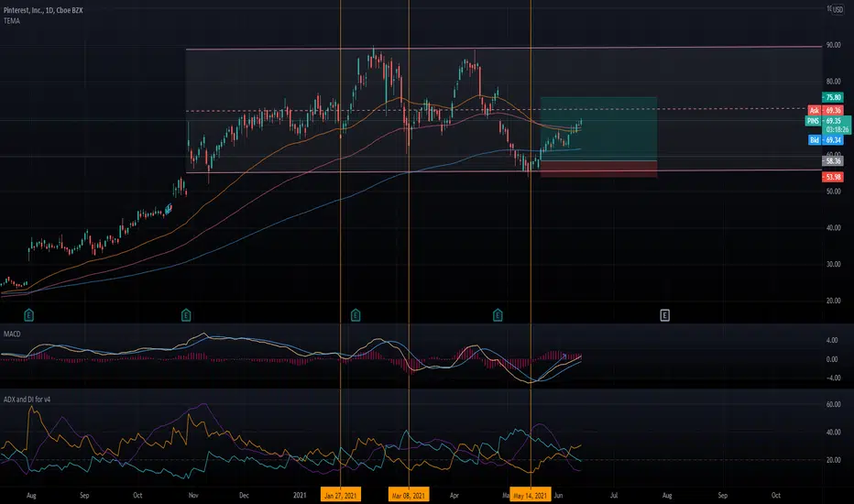854x504 pixels.
Task: Select the TEMA indicator label
Action: (11, 21)
